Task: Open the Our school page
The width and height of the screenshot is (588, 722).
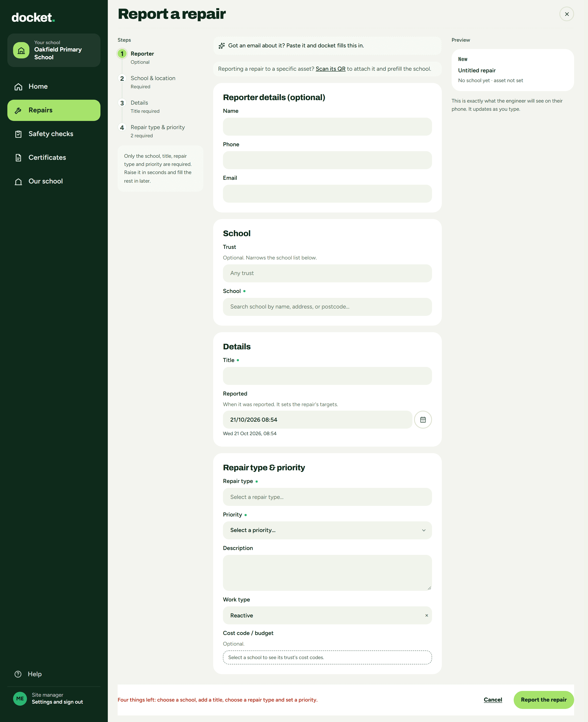Action: point(54,181)
